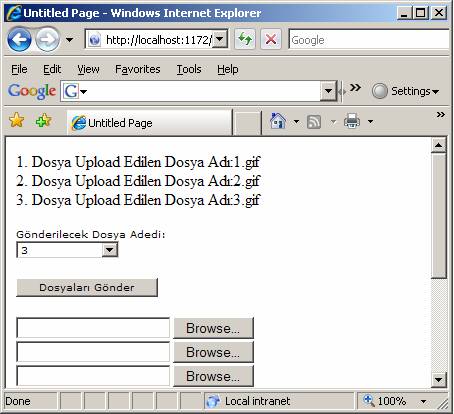This screenshot has height=414, width=454.
Task: Click the first Browse... button
Action: (x=213, y=328)
